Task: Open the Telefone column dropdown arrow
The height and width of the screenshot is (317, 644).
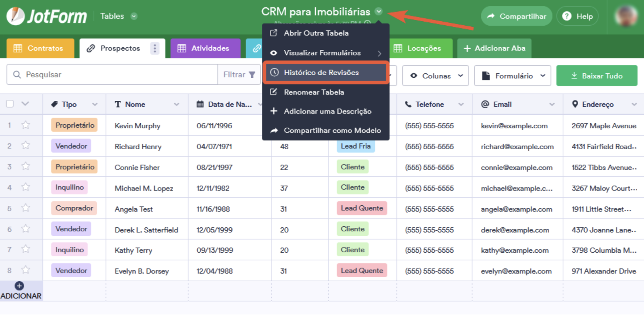Action: pos(461,105)
